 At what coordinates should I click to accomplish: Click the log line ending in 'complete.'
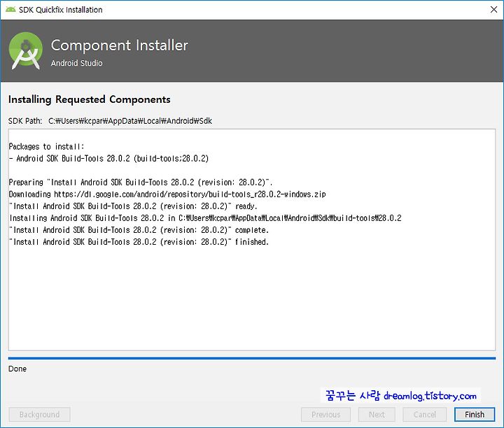tap(139, 229)
